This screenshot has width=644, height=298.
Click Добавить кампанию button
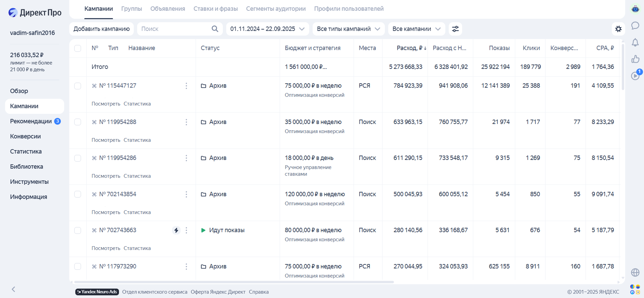102,29
